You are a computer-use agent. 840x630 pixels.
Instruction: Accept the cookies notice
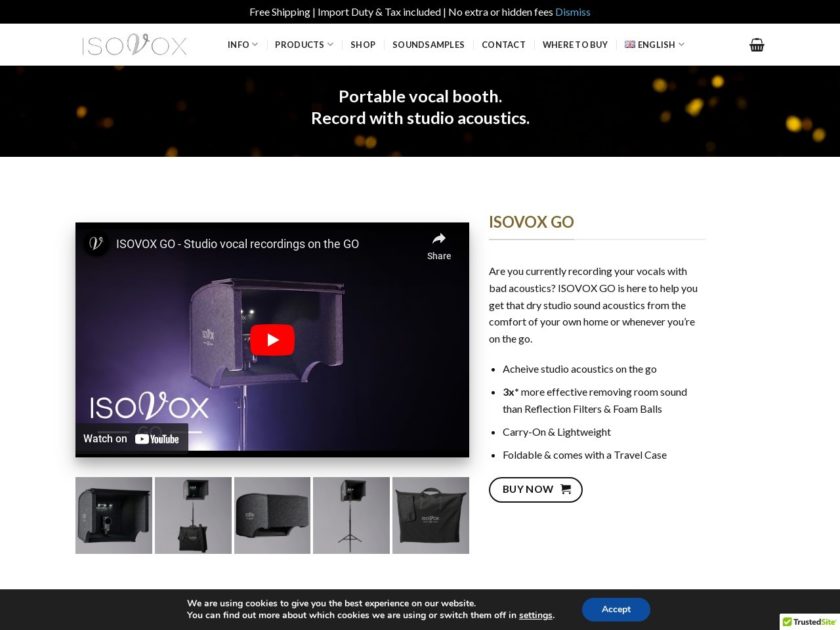point(616,609)
